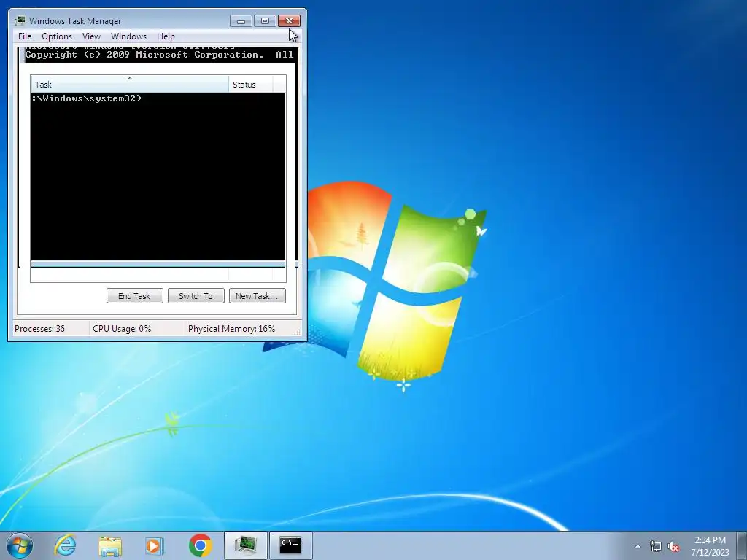
Task: Maximize the Task Manager window
Action: [265, 21]
